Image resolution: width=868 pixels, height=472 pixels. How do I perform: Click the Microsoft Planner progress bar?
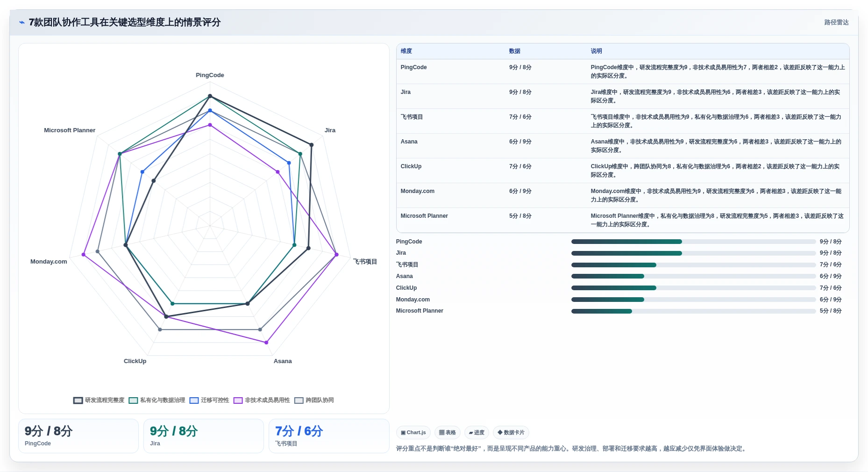click(x=693, y=311)
